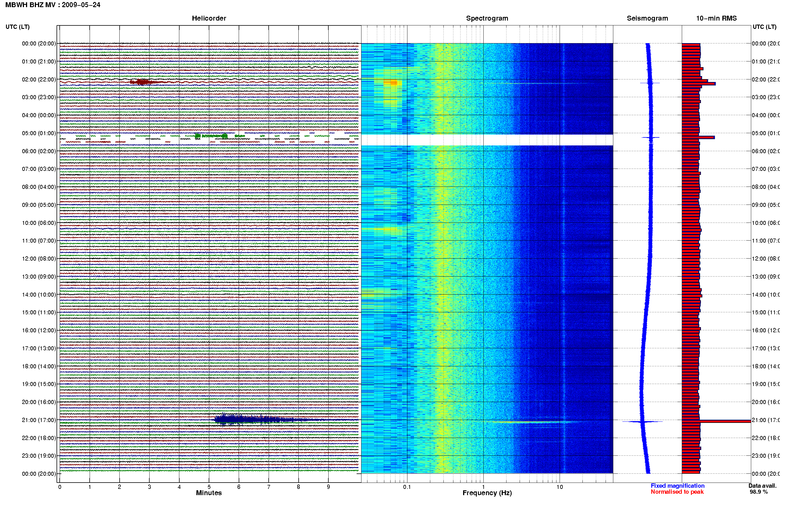812x508 pixels.
Task: Click the long RMS bar just after 05:00
Action: coord(698,137)
